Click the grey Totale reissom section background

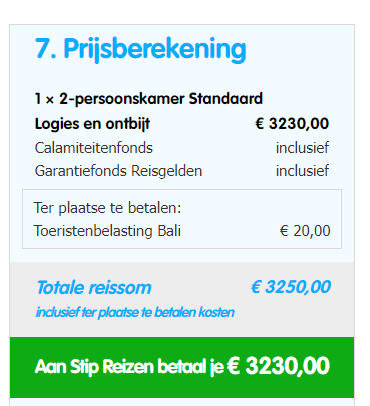pos(182,299)
